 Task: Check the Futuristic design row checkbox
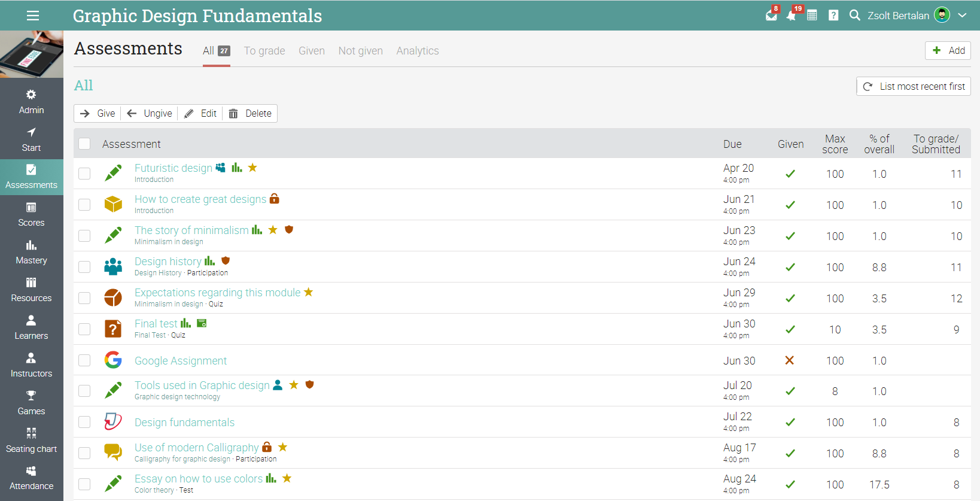coord(84,174)
